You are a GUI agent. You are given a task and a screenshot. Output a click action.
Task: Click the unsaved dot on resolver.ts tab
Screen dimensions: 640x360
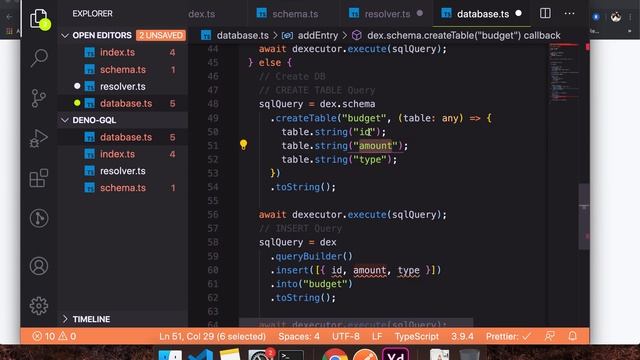coord(420,13)
